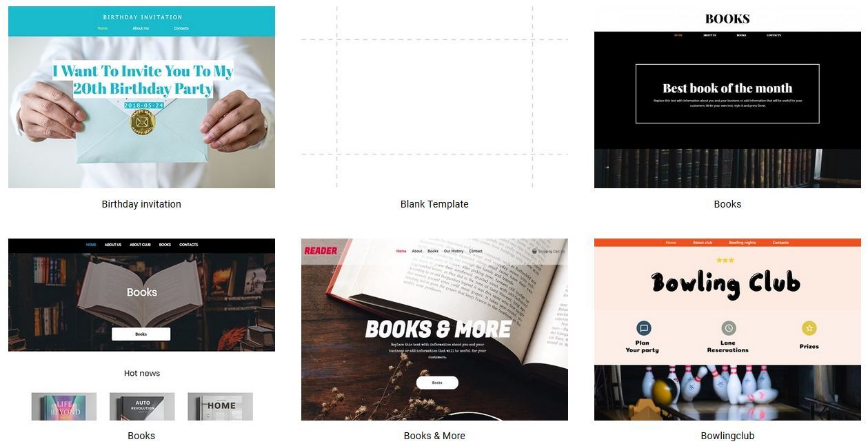Viewport: 868px width, 444px height.
Task: Open the Bowling Club template preview
Action: point(727,330)
